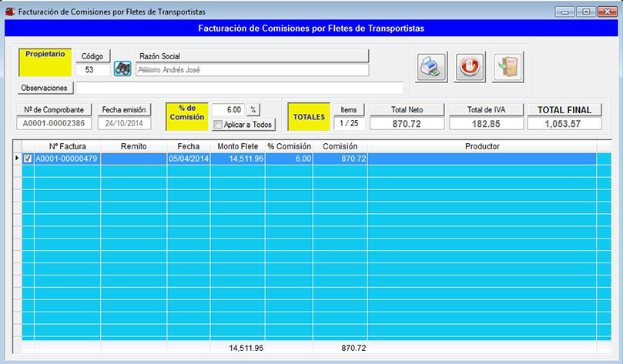Click the Nº Factura column header
The height and width of the screenshot is (364, 623).
point(67,145)
